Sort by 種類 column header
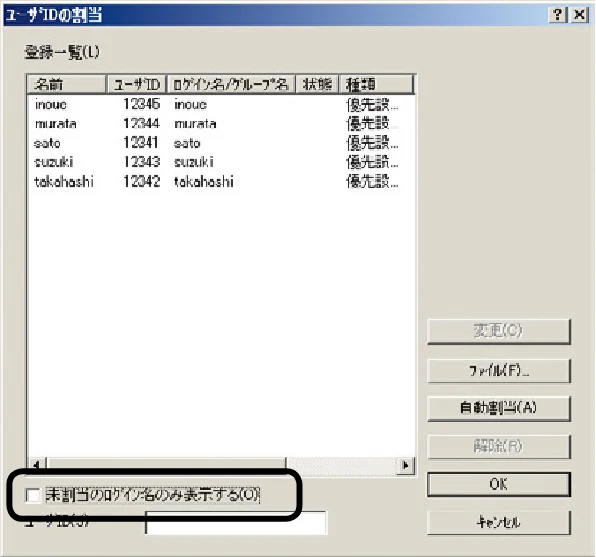 pyautogui.click(x=376, y=84)
